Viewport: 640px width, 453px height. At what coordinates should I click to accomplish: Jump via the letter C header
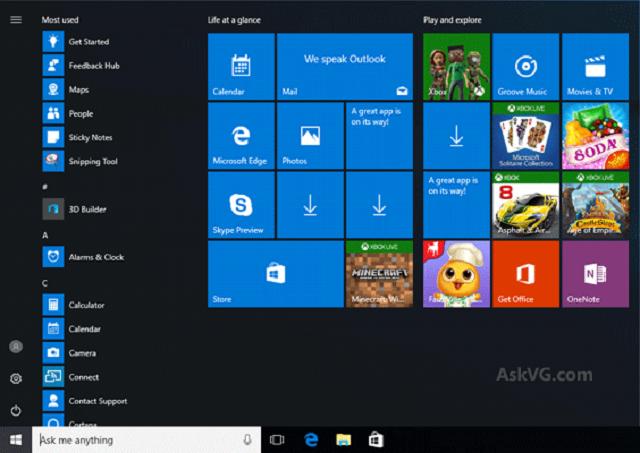(45, 283)
